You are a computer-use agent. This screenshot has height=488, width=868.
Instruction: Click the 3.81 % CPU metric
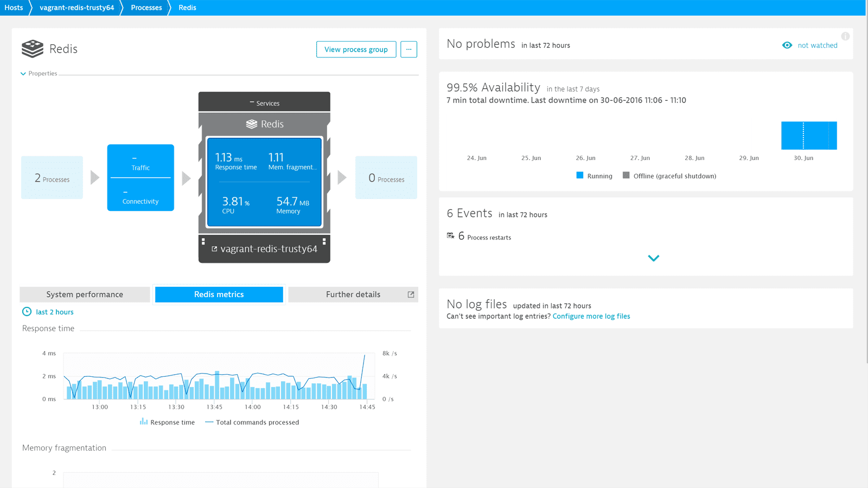(x=235, y=205)
